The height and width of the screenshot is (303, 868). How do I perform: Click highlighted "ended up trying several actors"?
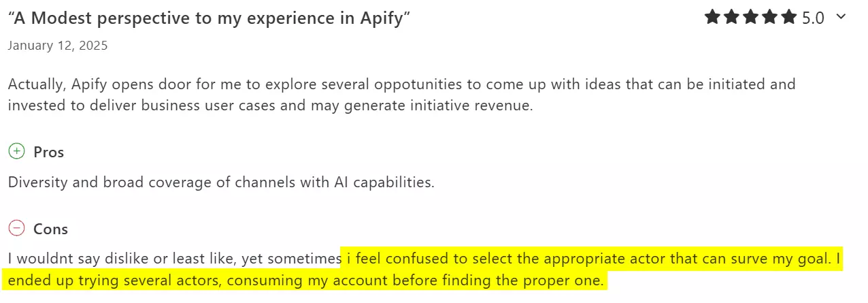coord(105,280)
